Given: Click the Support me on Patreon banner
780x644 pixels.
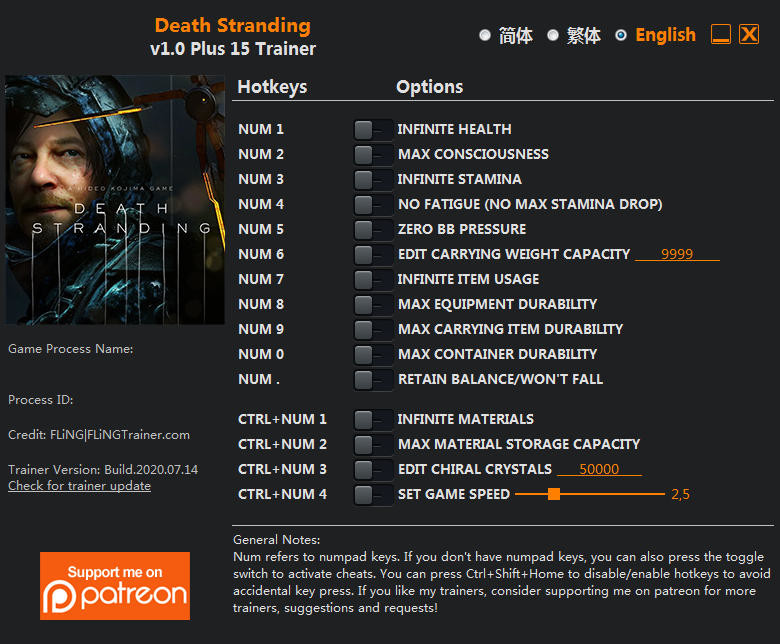Looking at the screenshot, I should (115, 586).
